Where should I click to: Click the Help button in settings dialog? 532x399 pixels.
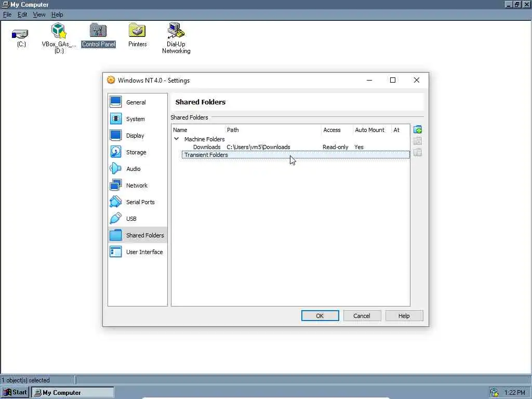pos(404,315)
